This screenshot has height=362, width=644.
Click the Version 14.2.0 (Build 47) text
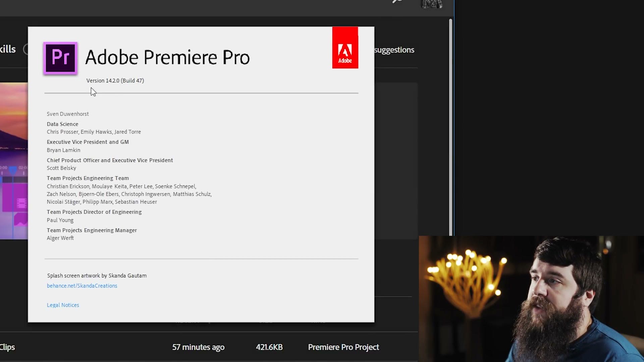pos(115,80)
